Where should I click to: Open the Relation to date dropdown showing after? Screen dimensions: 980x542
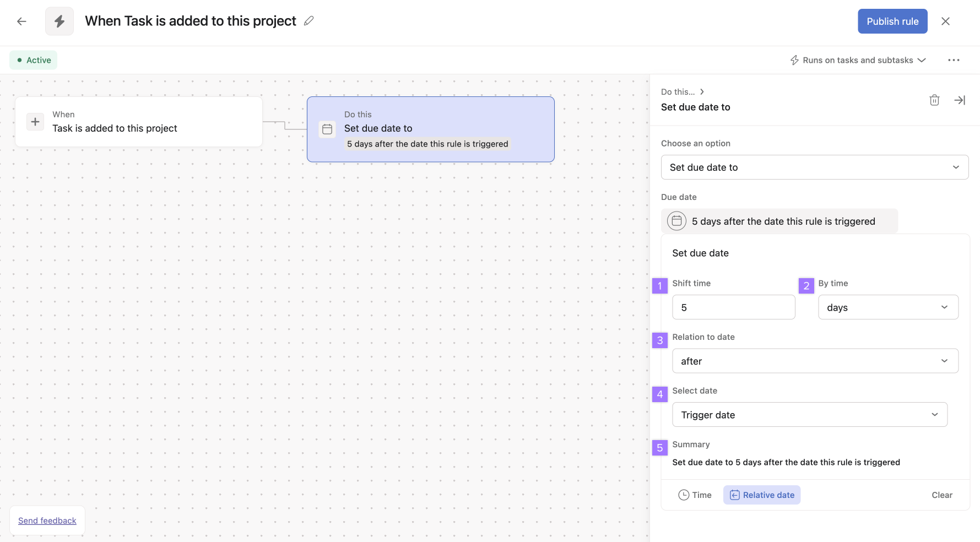click(x=815, y=361)
